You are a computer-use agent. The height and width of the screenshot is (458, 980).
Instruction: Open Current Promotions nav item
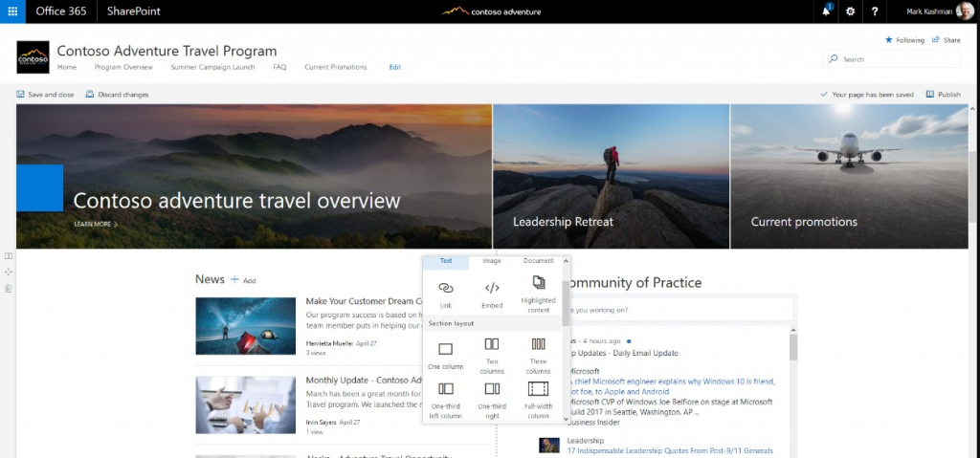pyautogui.click(x=336, y=68)
